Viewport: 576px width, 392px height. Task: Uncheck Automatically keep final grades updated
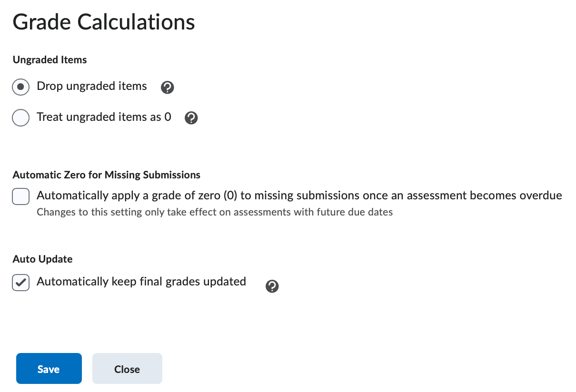[20, 282]
